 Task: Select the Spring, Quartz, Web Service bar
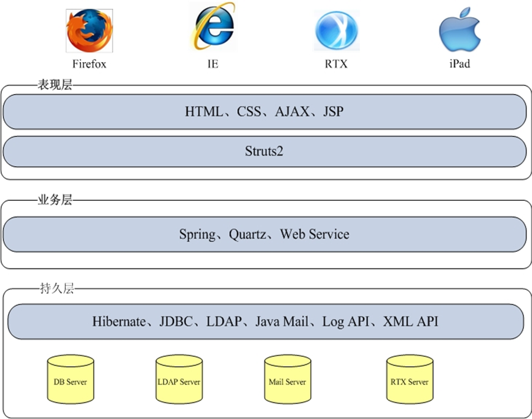tap(264, 234)
